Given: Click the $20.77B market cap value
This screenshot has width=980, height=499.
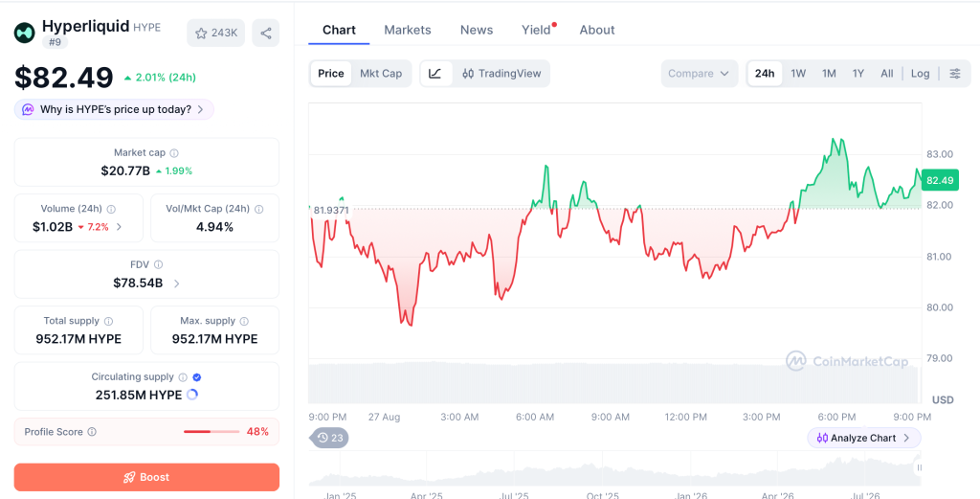Looking at the screenshot, I should pyautogui.click(x=125, y=170).
